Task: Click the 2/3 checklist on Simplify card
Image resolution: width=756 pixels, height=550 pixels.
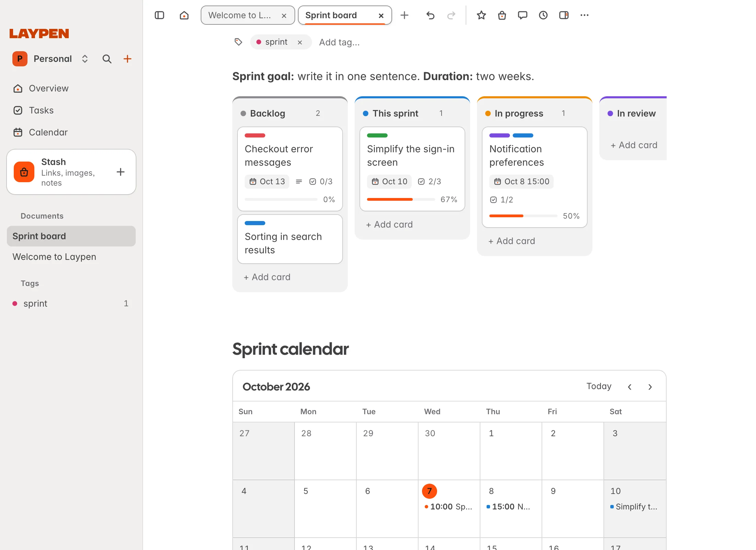Action: (430, 181)
